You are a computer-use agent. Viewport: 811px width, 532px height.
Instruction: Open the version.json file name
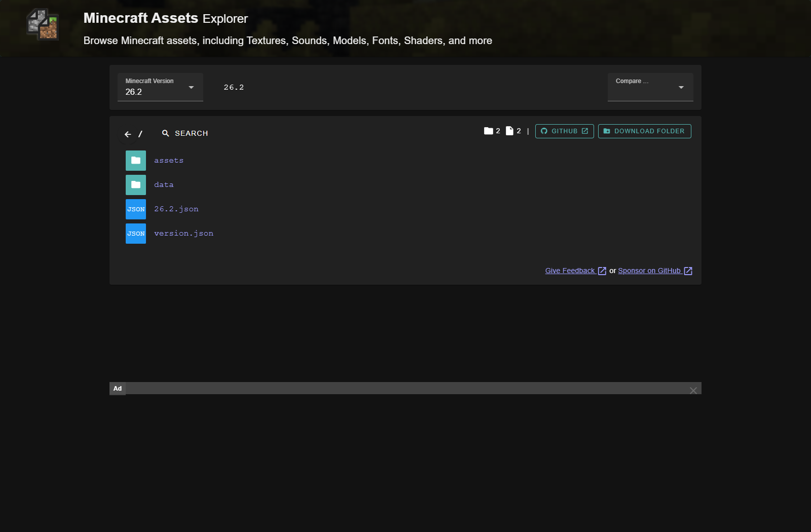point(183,234)
